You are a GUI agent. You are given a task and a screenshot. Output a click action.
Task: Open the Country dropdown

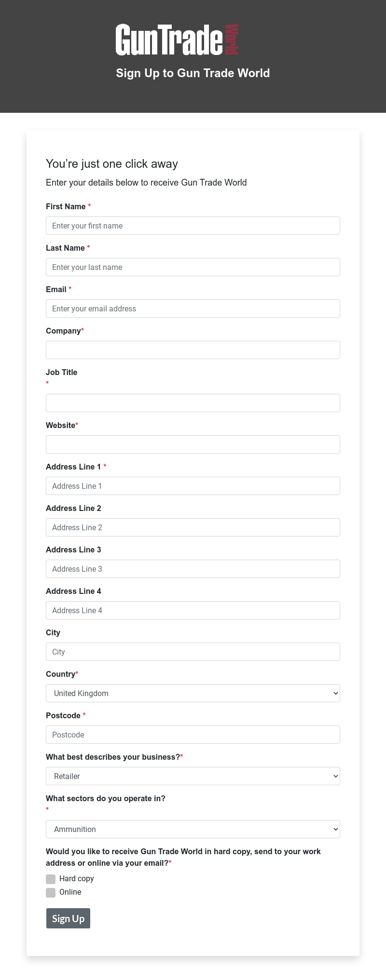193,693
